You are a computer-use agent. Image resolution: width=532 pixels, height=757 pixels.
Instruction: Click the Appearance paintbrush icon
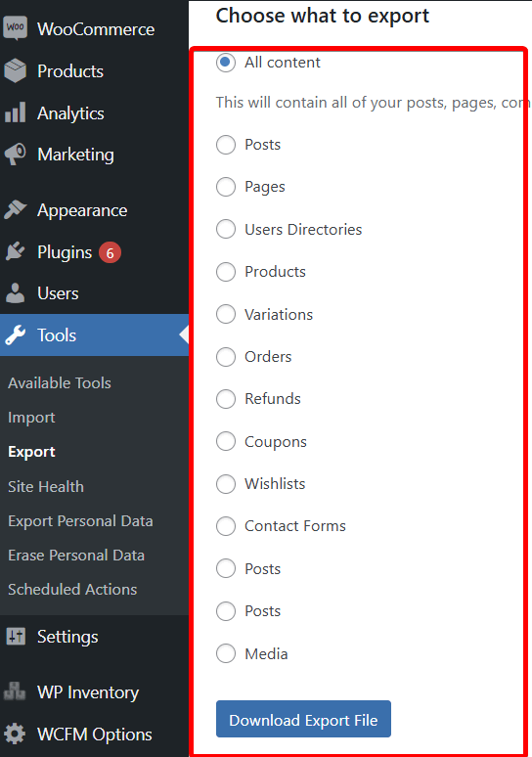tap(15, 210)
